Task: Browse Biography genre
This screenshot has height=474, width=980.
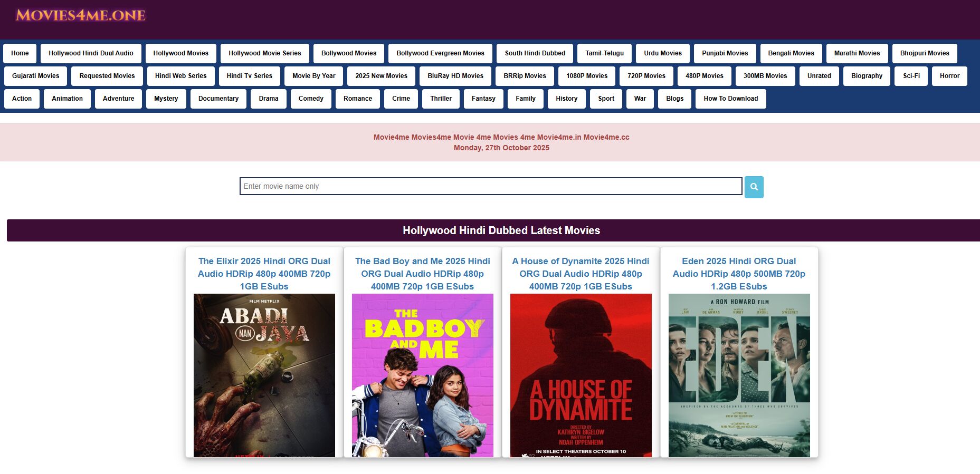Action: [x=867, y=76]
